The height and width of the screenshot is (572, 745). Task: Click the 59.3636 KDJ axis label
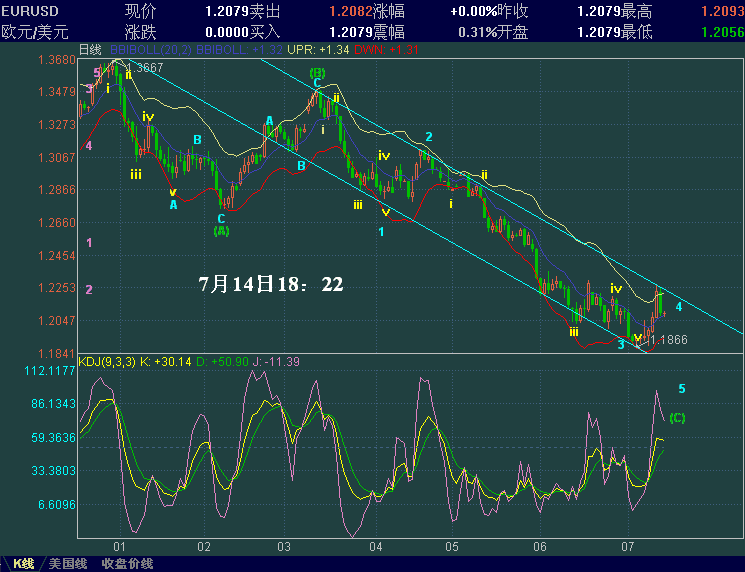53,438
